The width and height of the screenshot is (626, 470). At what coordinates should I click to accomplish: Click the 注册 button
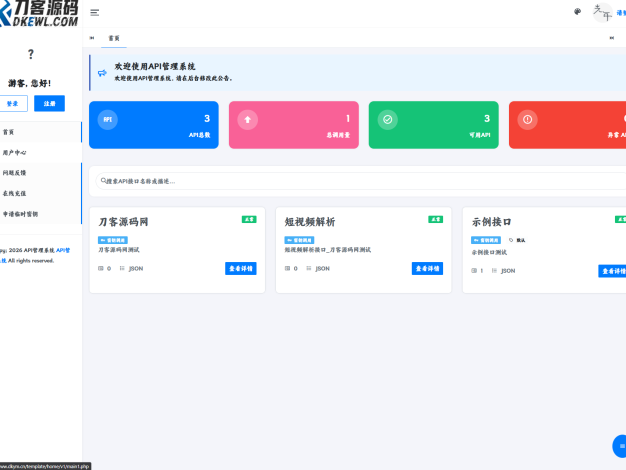(x=50, y=103)
